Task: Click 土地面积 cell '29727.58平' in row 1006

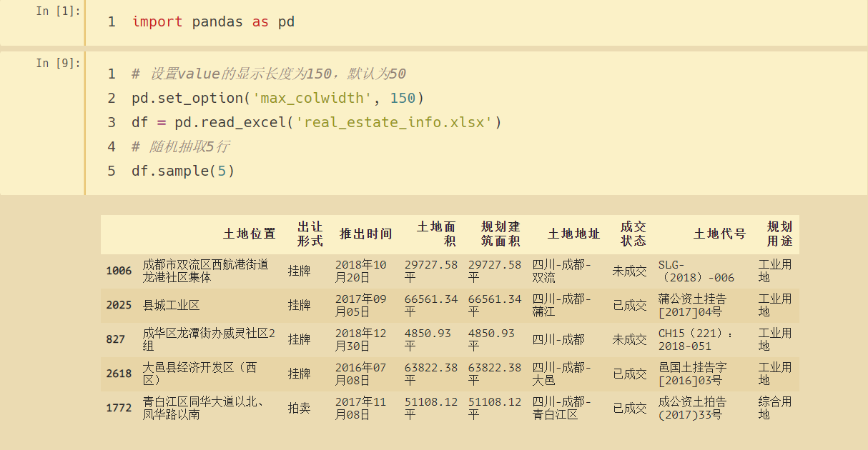Action: (x=431, y=271)
